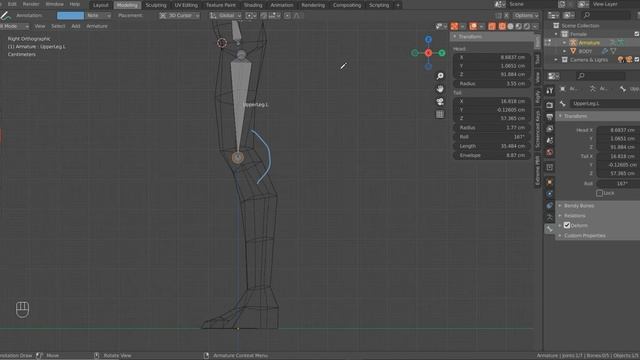640x360 pixels.
Task: Open the Edit Mode selector dropdown
Action: pyautogui.click(x=14, y=26)
